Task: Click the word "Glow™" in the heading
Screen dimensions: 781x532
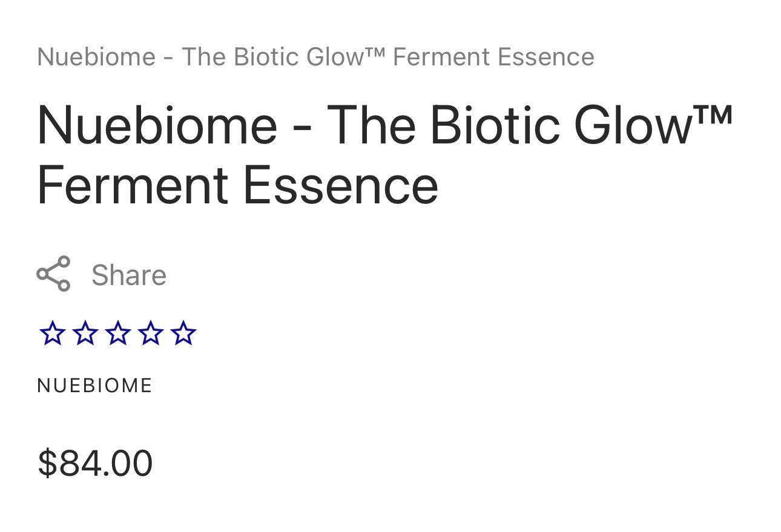Action: (x=653, y=125)
